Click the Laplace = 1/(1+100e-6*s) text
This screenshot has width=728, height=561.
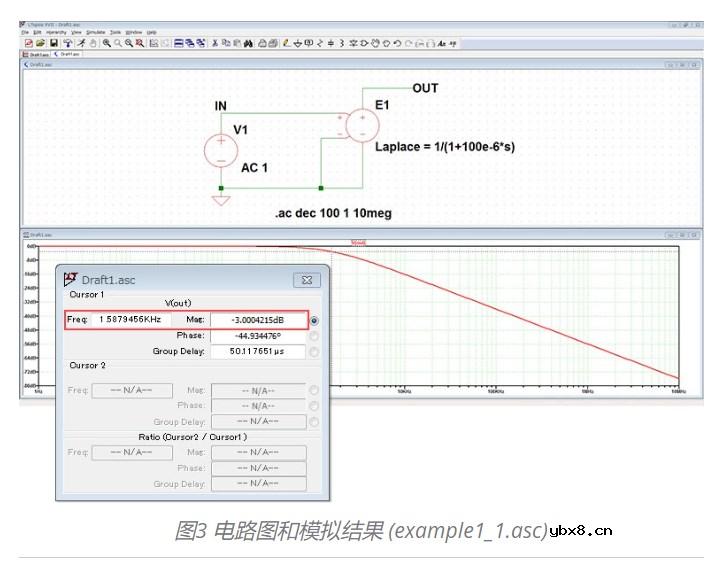click(x=445, y=147)
